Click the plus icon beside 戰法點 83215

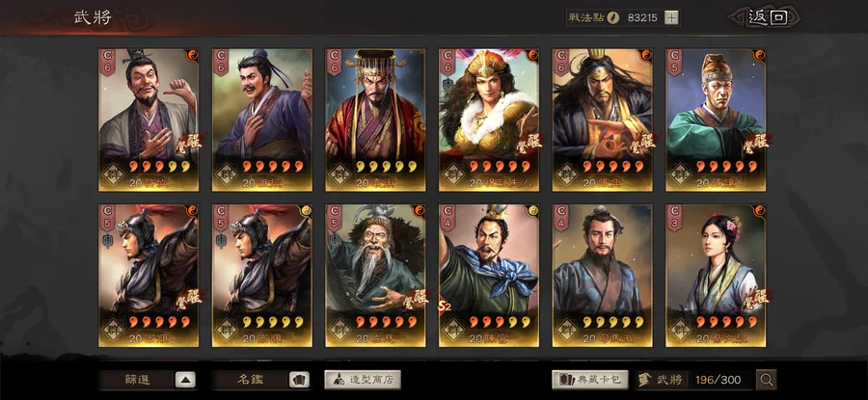(x=671, y=17)
